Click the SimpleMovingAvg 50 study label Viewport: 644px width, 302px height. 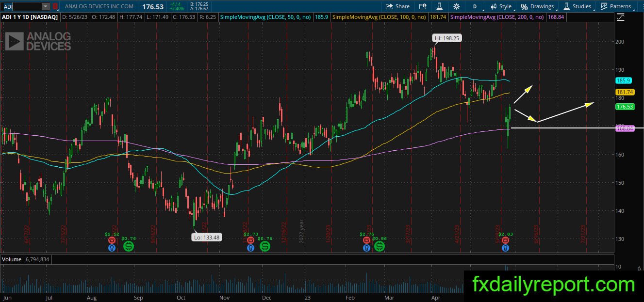pos(266,17)
